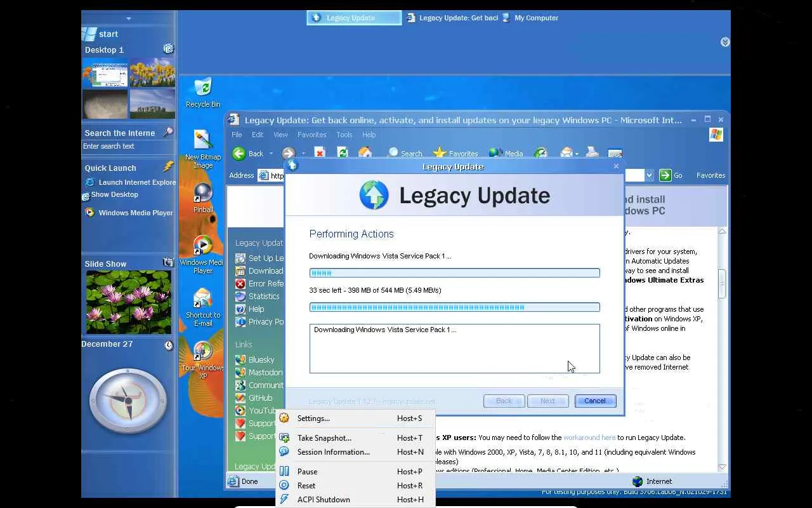812x508 pixels.
Task: Open Settings from the context menu
Action: click(x=356, y=418)
